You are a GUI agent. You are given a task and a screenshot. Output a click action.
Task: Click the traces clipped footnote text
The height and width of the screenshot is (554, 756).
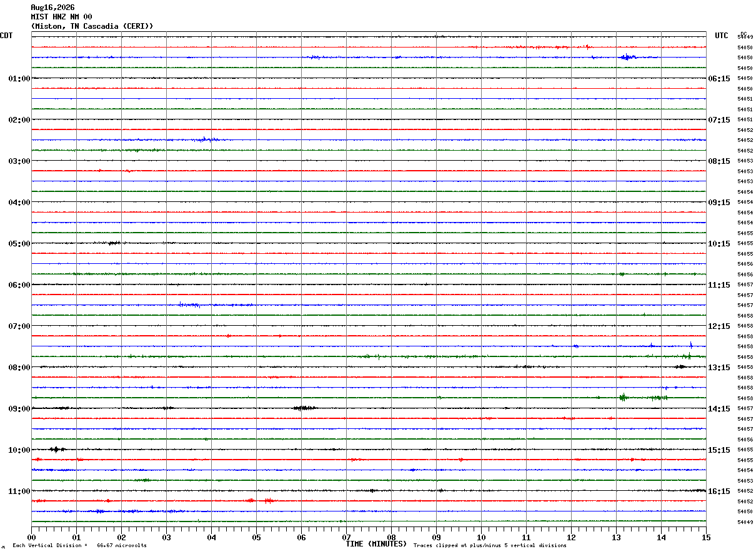490,546
